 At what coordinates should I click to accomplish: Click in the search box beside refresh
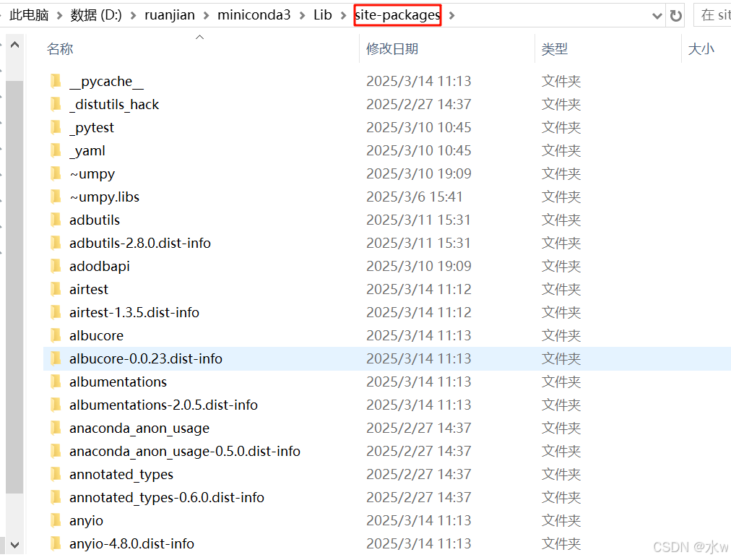click(x=712, y=15)
